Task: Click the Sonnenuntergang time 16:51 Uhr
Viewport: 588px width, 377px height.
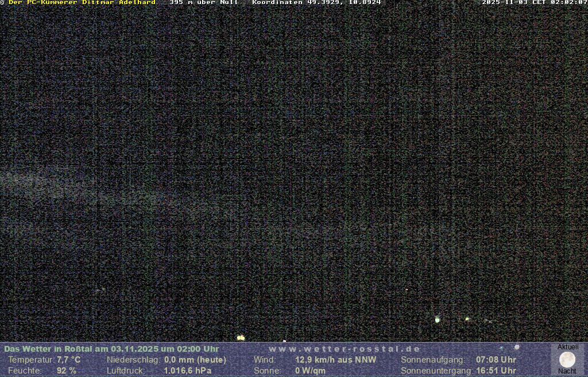Action: point(496,371)
